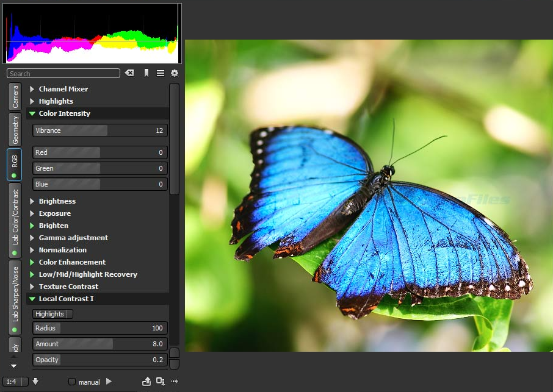Click the dotted arrow icon at bottom right
The width and height of the screenshot is (553, 392).
click(x=175, y=381)
